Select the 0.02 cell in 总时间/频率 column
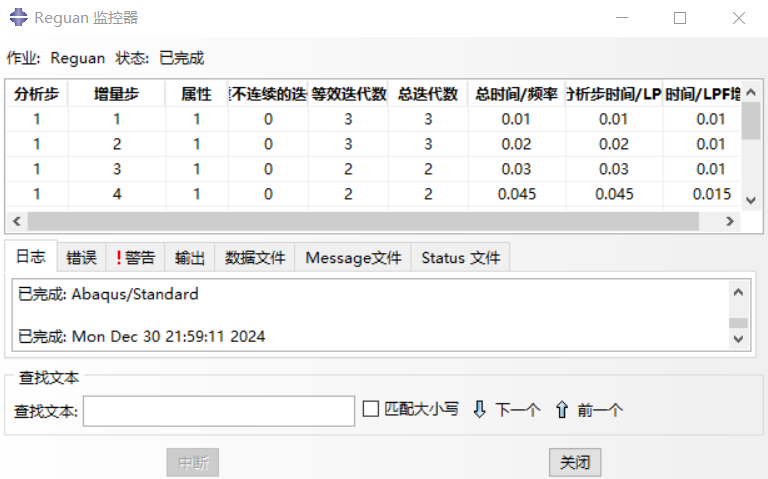The image size is (768, 479). [516, 144]
